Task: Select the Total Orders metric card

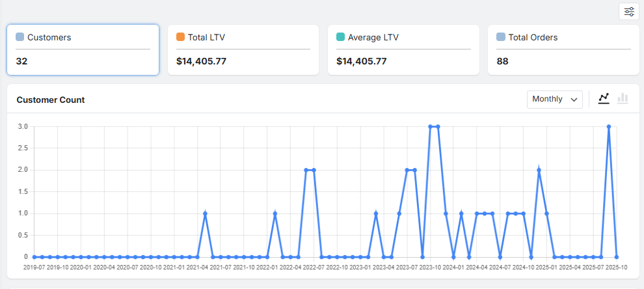Action: [563, 50]
